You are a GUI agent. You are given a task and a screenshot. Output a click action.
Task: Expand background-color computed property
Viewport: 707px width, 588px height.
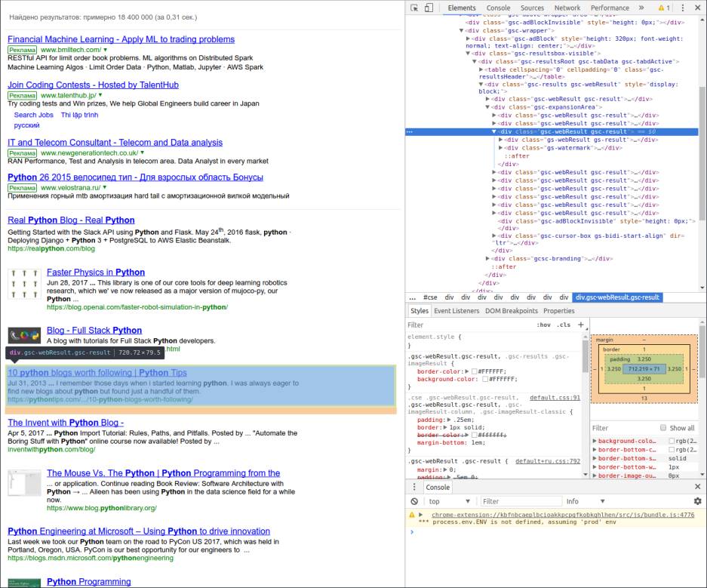pyautogui.click(x=595, y=441)
